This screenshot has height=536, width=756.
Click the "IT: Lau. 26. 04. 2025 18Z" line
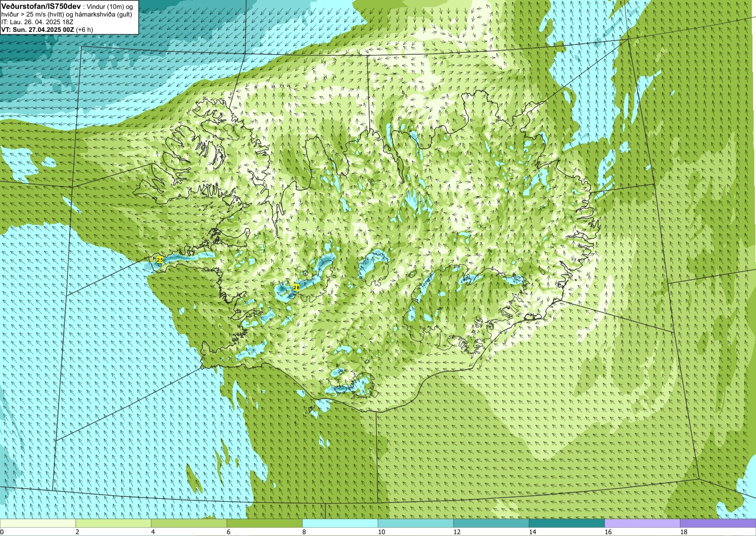[37, 22]
